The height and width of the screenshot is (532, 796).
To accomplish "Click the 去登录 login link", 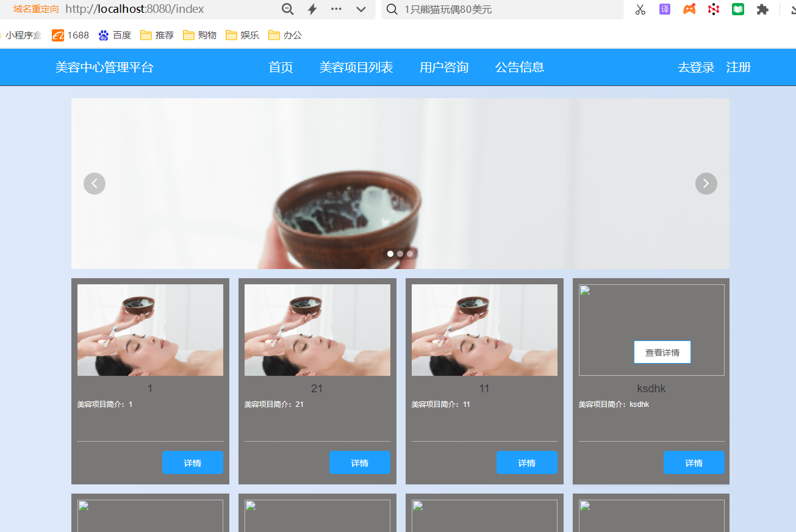I will [696, 67].
